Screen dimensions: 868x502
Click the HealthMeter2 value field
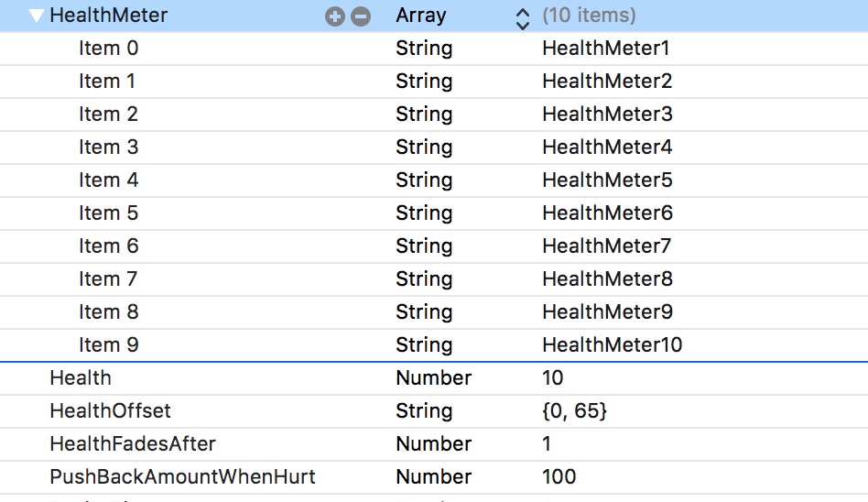[607, 82]
